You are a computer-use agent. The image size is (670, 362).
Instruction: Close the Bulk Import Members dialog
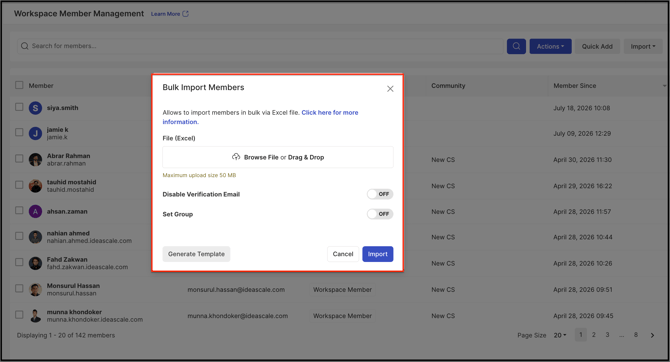(390, 89)
